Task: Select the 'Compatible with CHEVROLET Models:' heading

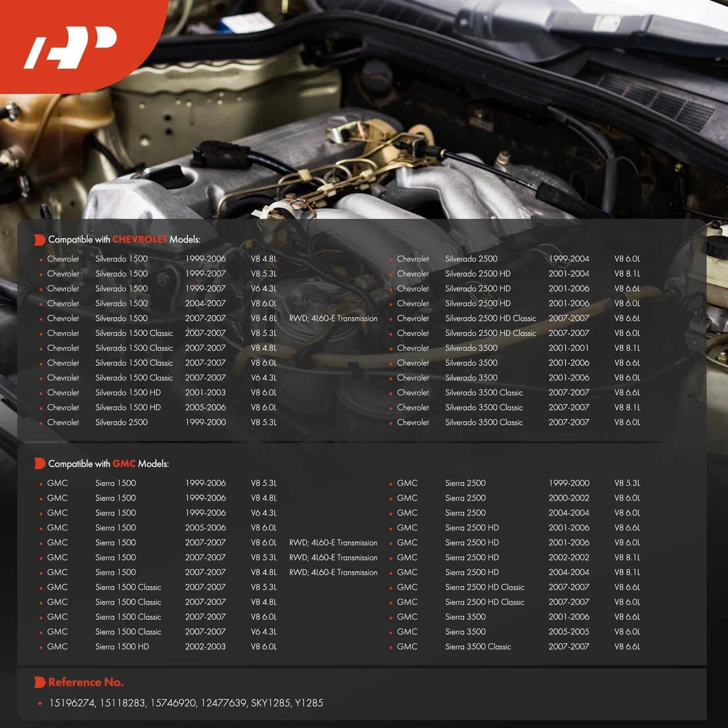Action: (124, 239)
